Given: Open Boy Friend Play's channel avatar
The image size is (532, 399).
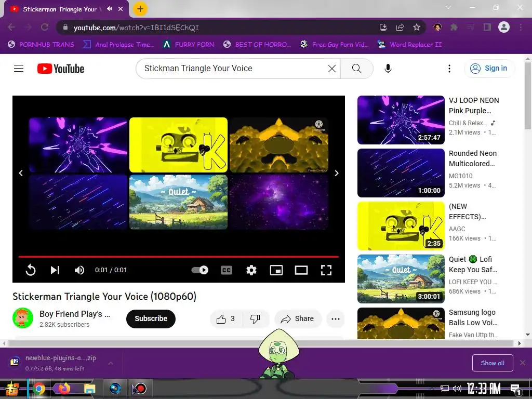Looking at the screenshot, I should click(x=23, y=318).
